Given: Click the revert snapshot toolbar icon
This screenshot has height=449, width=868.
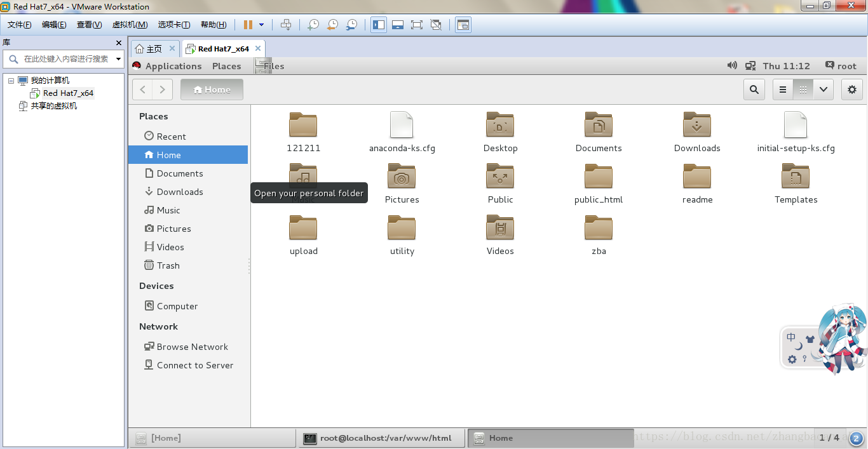Looking at the screenshot, I should coord(332,25).
